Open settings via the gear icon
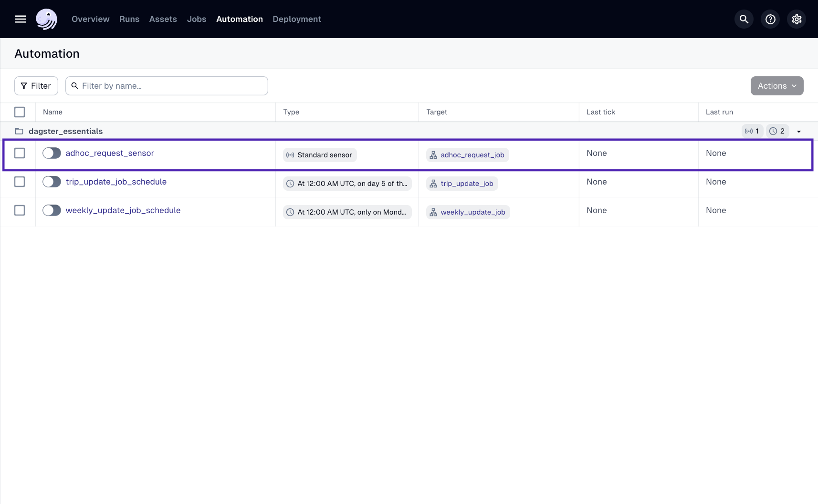 coord(796,19)
